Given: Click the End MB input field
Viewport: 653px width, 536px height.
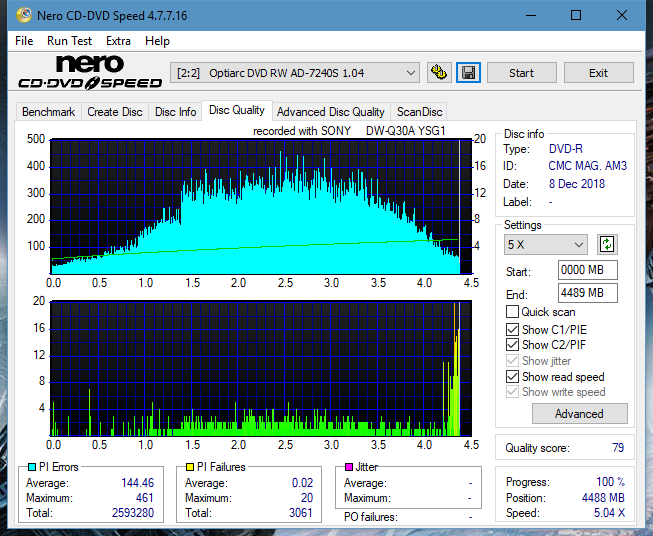Looking at the screenshot, I should 587,293.
